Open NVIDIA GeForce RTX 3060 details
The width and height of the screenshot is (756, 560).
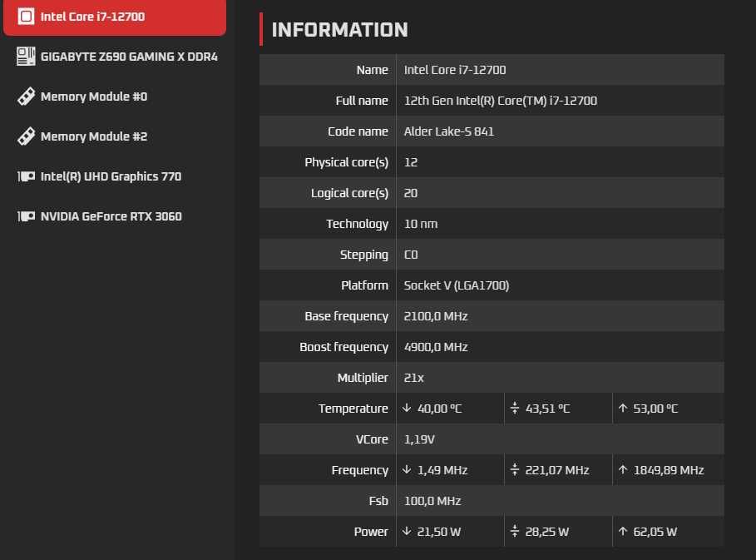[111, 216]
